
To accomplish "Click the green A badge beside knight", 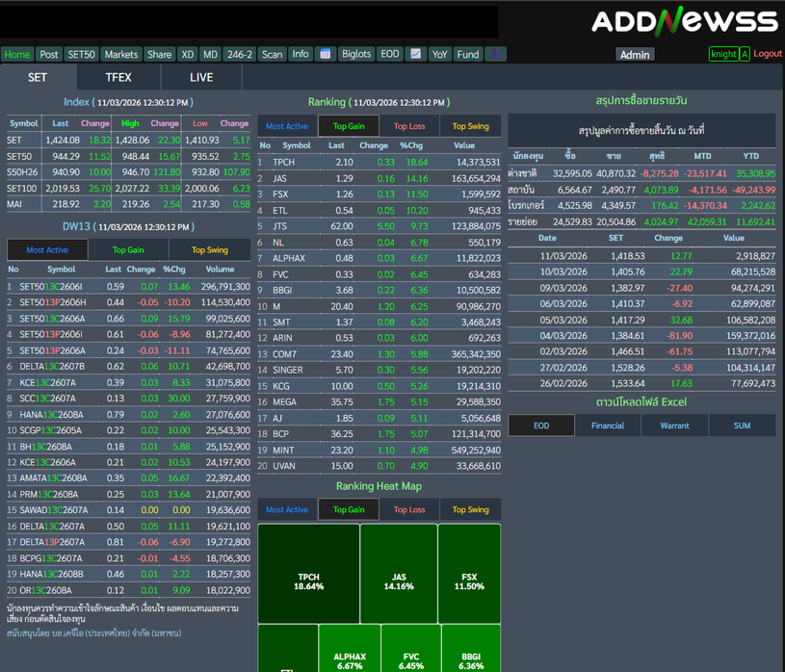I will 745,55.
